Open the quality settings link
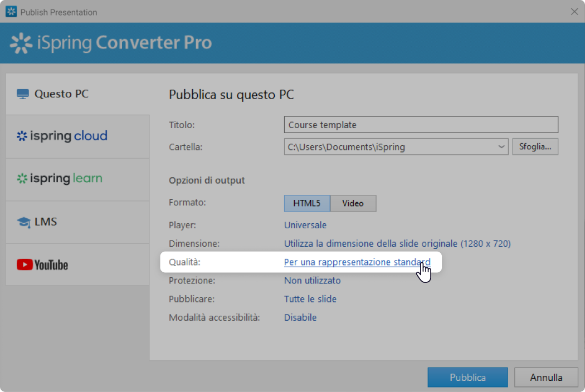The image size is (585, 392). 357,262
